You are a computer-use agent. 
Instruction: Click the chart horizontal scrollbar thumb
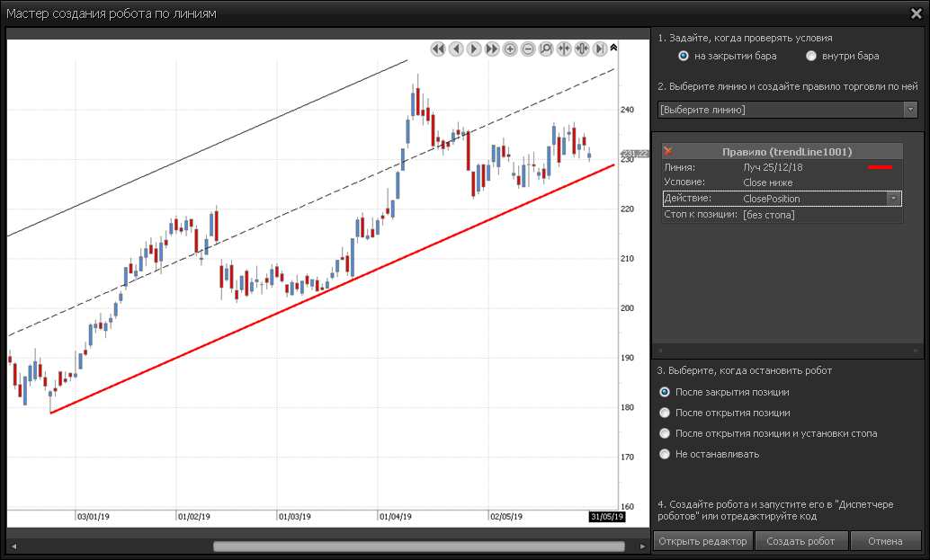tap(418, 546)
